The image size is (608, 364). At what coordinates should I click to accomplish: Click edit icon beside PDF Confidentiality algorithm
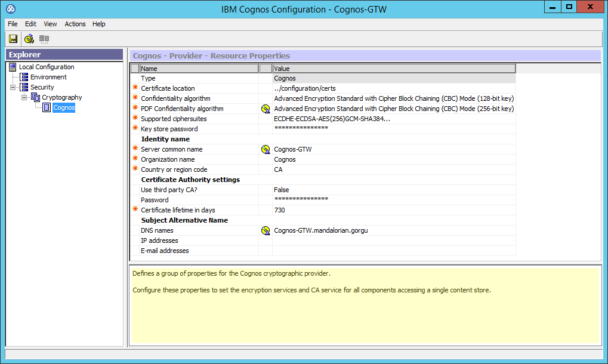pyautogui.click(x=266, y=109)
